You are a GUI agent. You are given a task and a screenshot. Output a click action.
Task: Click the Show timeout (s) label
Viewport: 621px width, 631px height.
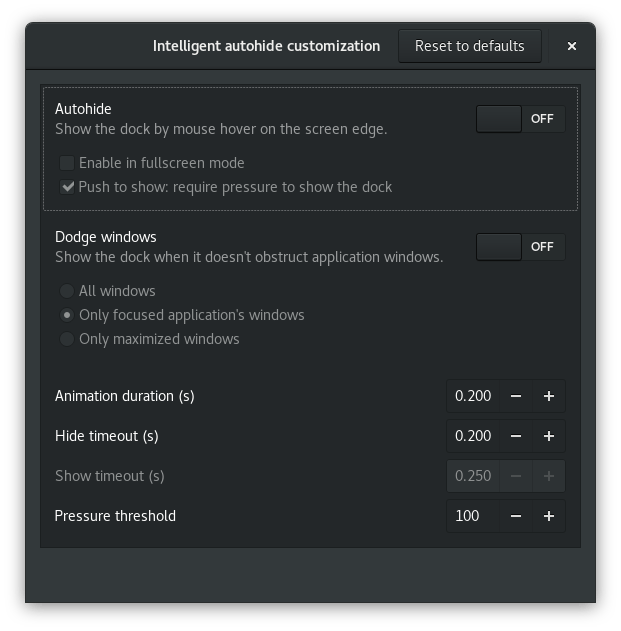click(x=110, y=476)
